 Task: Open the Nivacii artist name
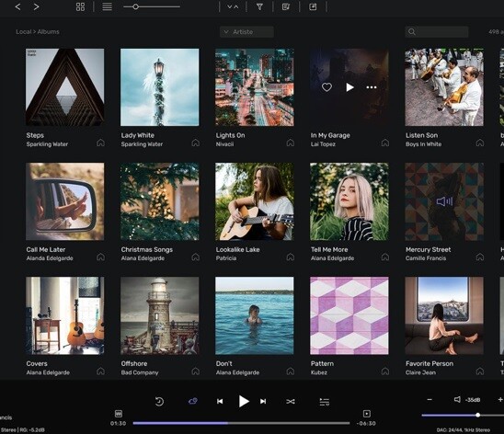click(224, 144)
